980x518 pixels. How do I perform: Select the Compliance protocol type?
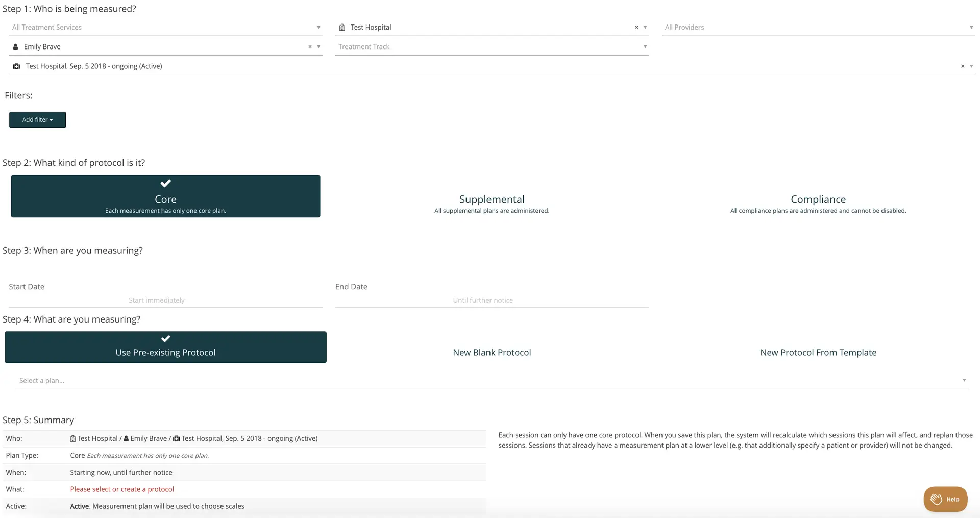point(818,199)
